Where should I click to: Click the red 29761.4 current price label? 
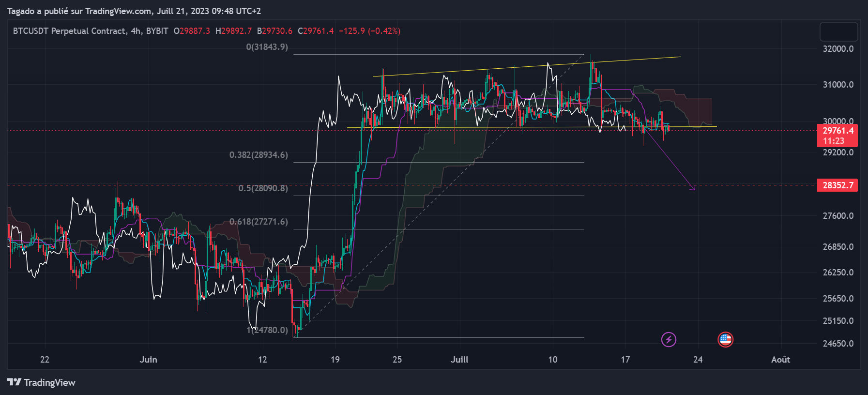[838, 131]
